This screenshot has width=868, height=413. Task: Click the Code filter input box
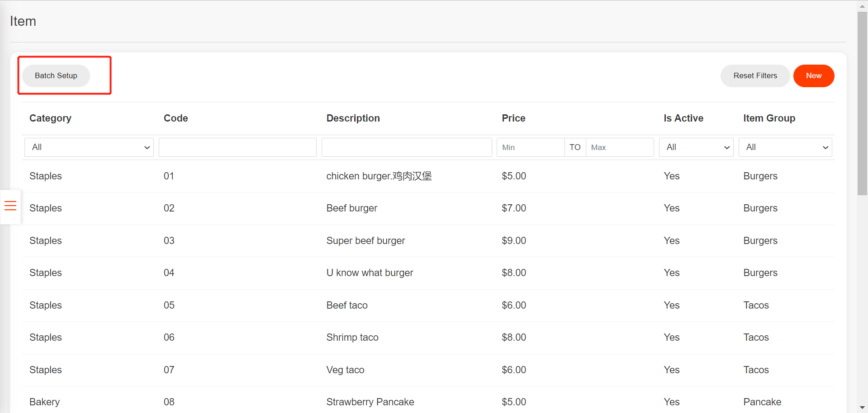(237, 147)
